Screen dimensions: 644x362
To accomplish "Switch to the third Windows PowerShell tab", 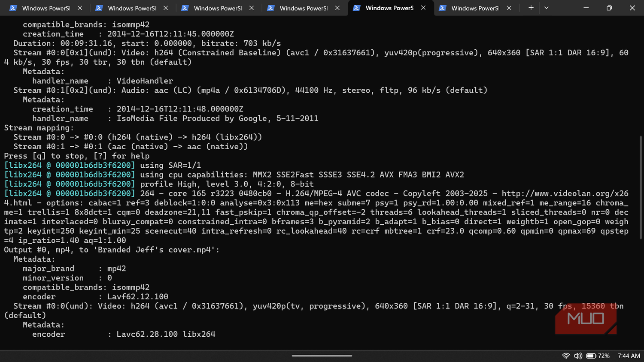I will point(217,8).
